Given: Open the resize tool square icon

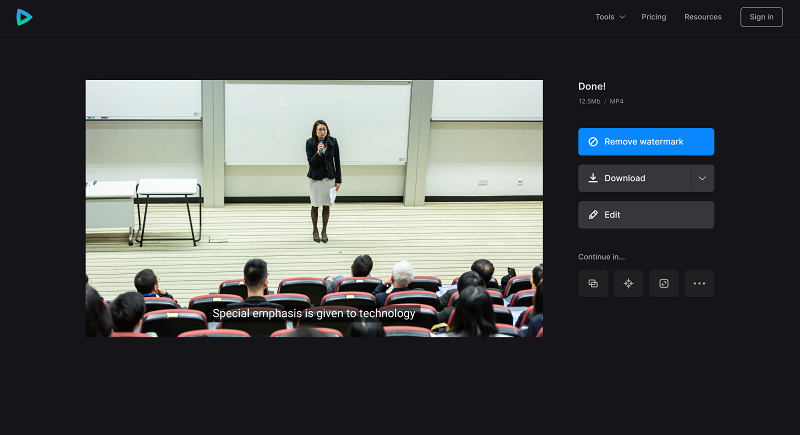Looking at the screenshot, I should pos(664,284).
